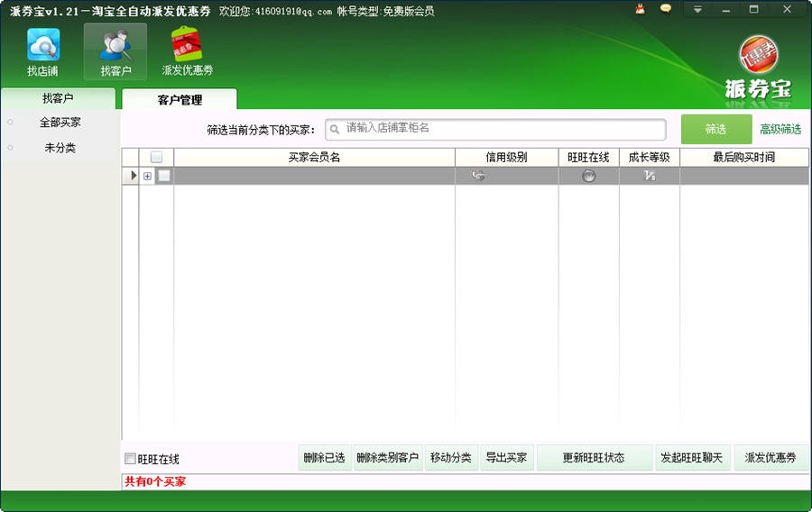Expand the first grid row plus sign
The width and height of the screenshot is (812, 512).
point(148,176)
